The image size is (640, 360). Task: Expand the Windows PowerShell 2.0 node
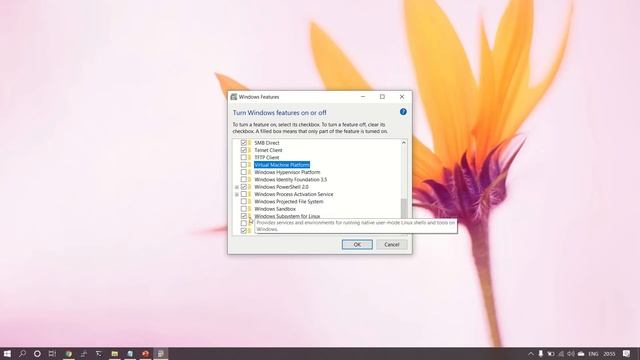[x=237, y=187]
